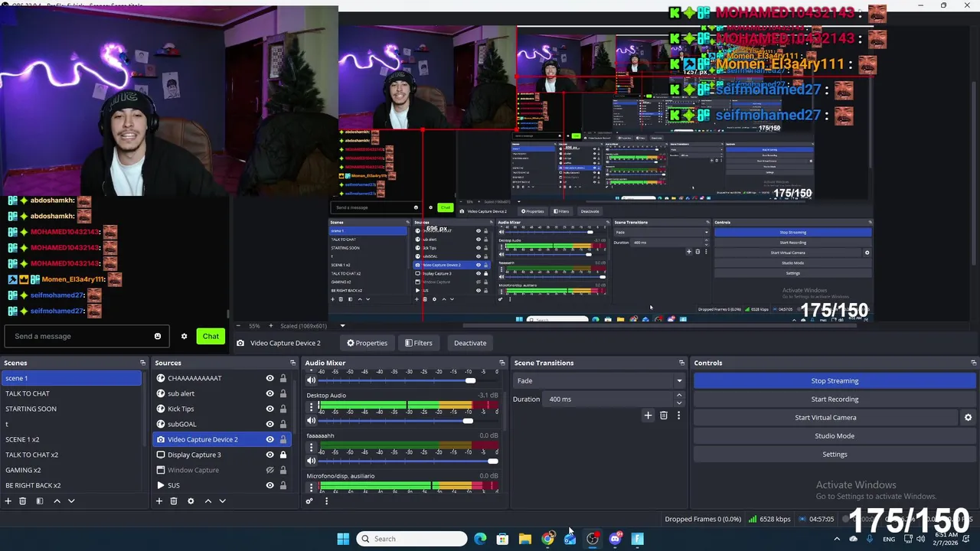
Task: Open Audio Mixer three-dot menu at bottom
Action: point(326,500)
